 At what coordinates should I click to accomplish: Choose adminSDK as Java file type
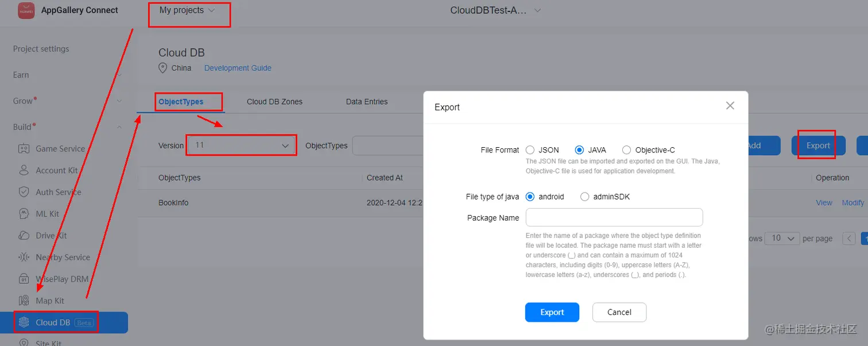584,197
